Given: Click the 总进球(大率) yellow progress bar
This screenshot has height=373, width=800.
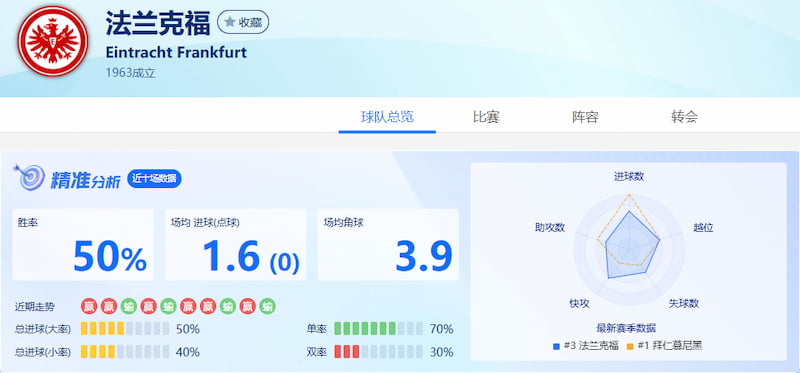Looking at the screenshot, I should (x=125, y=329).
